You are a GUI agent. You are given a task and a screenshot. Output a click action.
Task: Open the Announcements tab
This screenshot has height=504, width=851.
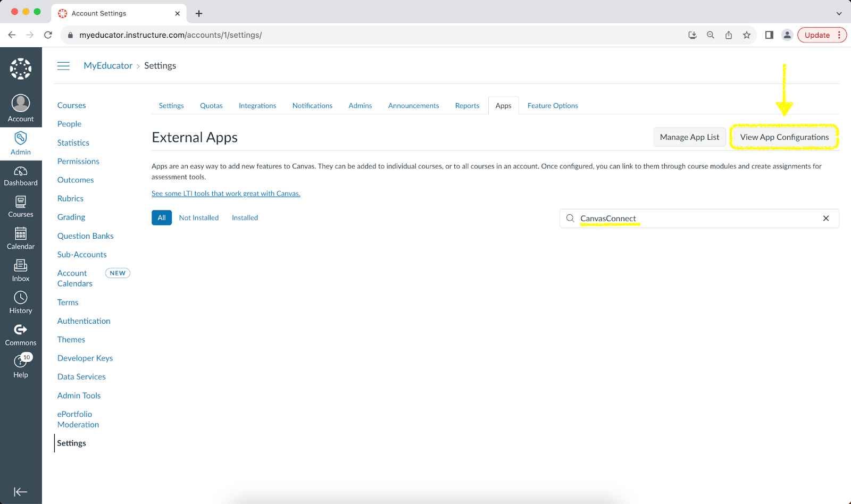pos(413,106)
